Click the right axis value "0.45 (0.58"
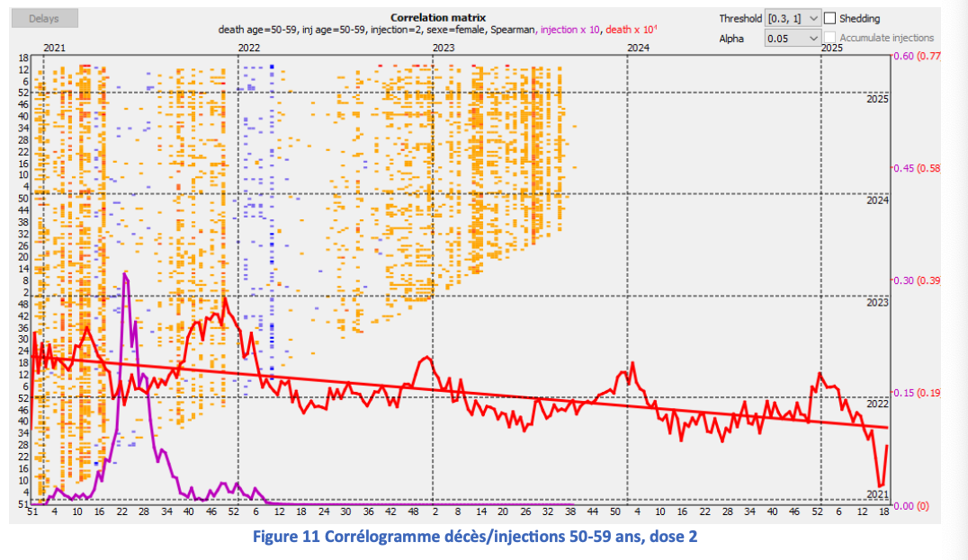The width and height of the screenshot is (968, 560). [918, 168]
